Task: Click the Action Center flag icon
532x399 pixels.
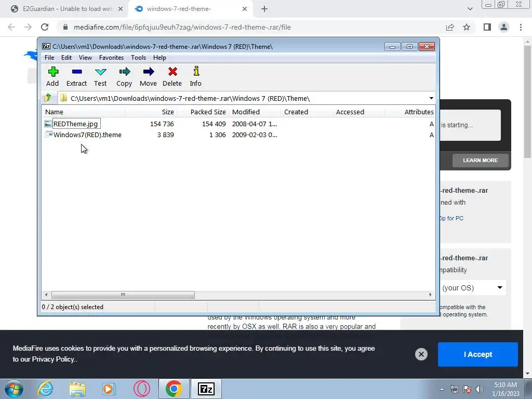Action: (467, 389)
